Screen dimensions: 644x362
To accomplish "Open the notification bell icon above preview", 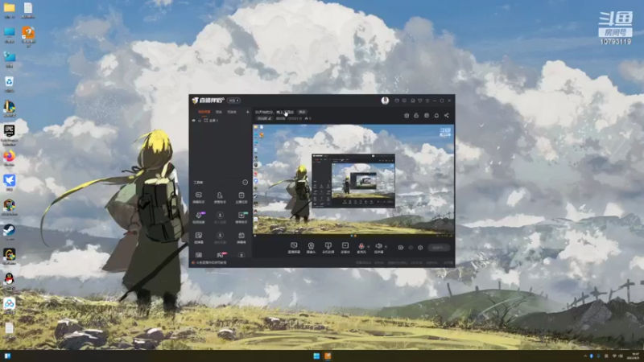I will pyautogui.click(x=436, y=115).
